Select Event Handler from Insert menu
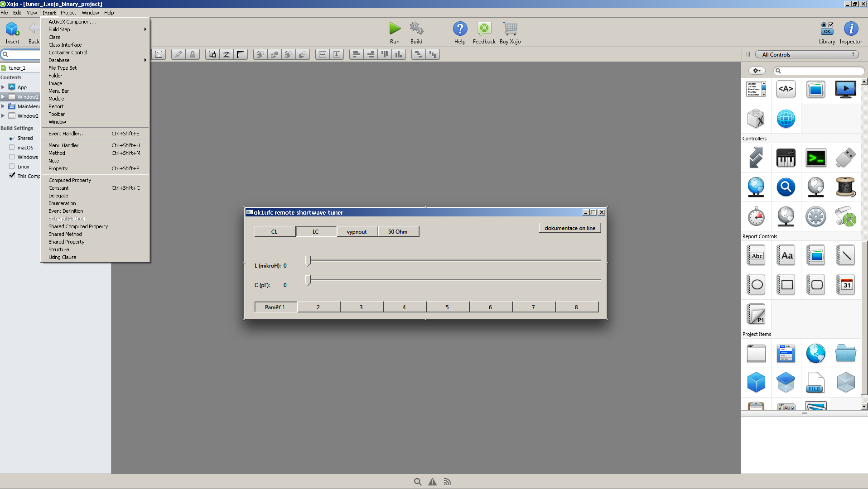 tap(67, 134)
